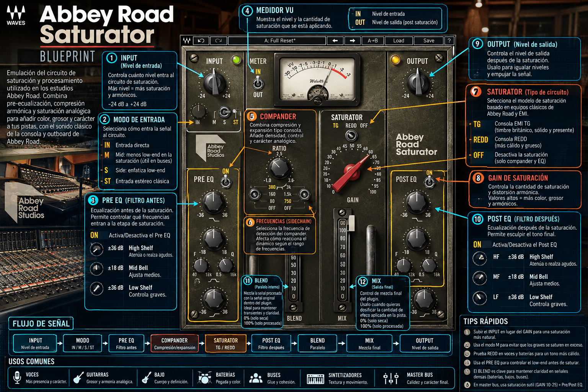Image resolution: width=588 pixels, height=392 pixels.
Task: Click the redo arrow in plugin toolbar
Action: [219, 41]
